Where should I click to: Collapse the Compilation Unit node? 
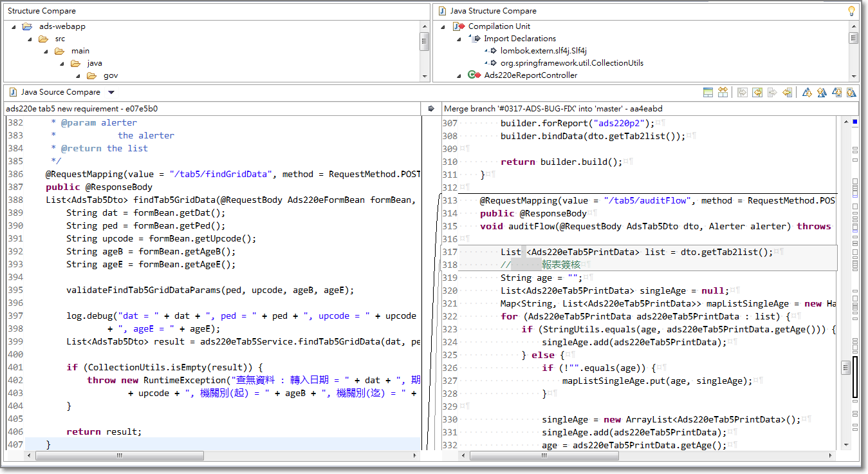tap(443, 27)
